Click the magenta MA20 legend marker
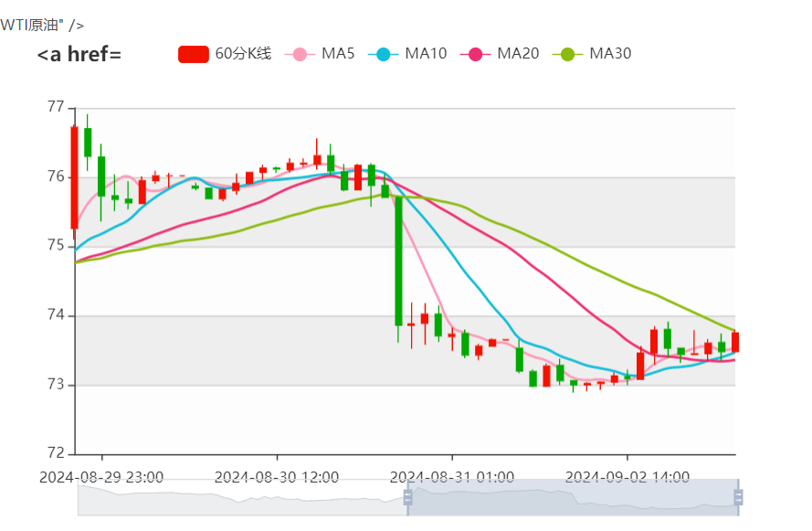 coord(475,54)
